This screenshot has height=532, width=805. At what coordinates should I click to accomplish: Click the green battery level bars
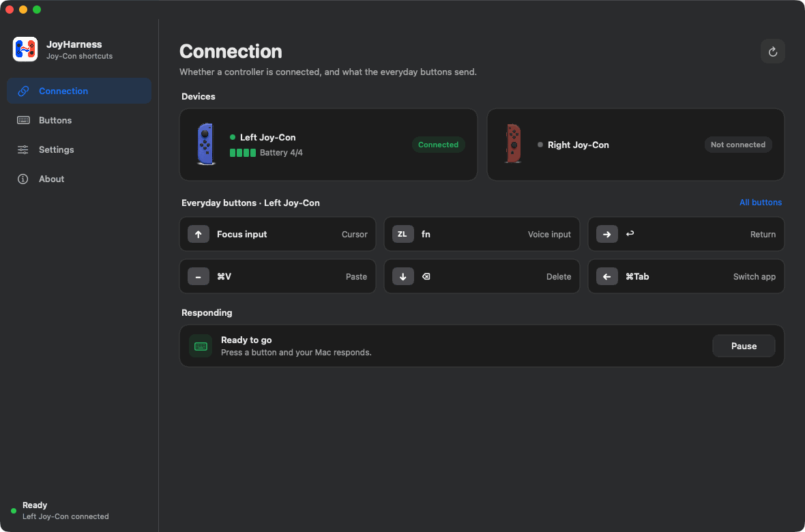pyautogui.click(x=243, y=153)
